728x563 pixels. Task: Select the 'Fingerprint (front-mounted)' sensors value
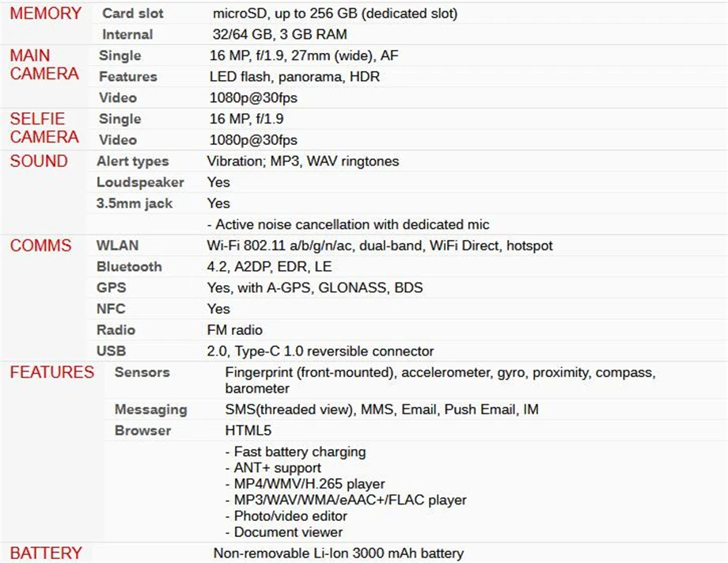440,380
